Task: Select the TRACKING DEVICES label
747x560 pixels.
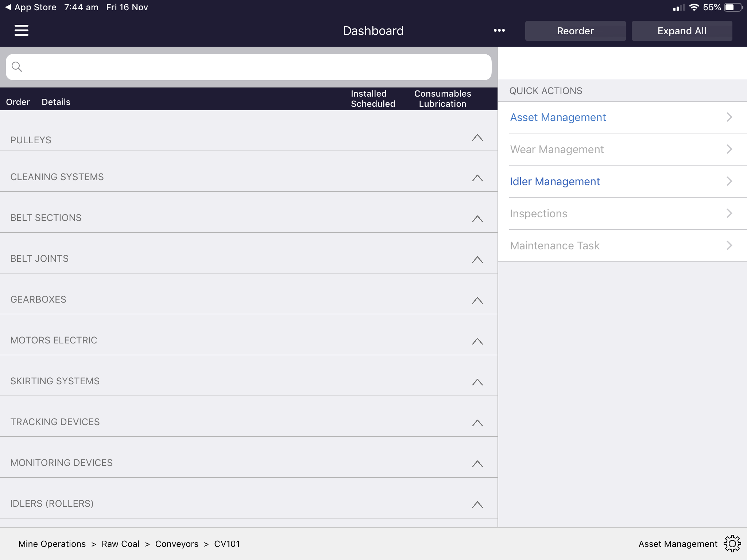Action: [55, 422]
